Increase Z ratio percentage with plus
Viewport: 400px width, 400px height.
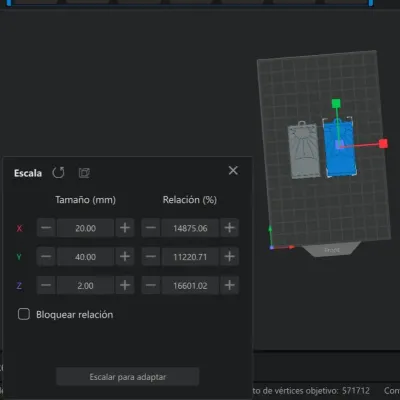229,285
